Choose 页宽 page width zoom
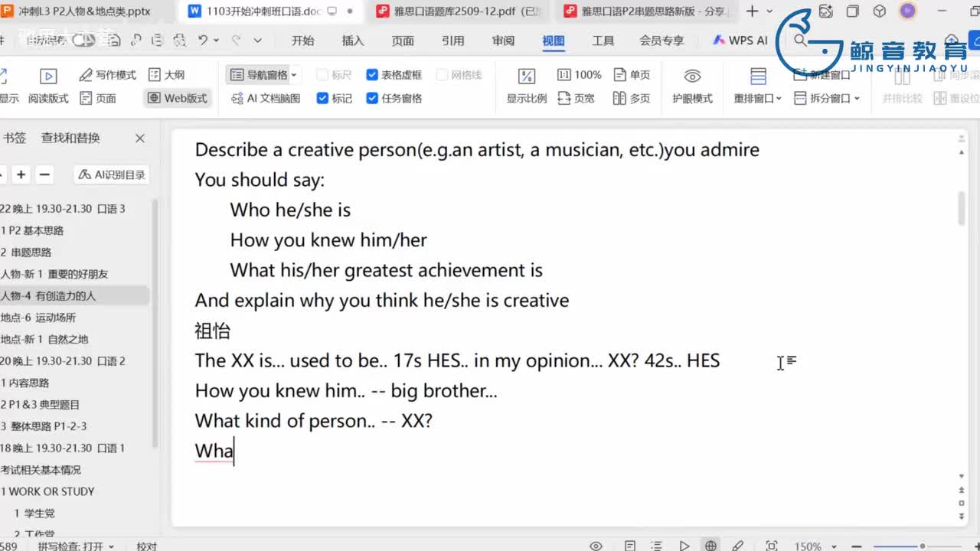This screenshot has height=551, width=980. pos(577,98)
